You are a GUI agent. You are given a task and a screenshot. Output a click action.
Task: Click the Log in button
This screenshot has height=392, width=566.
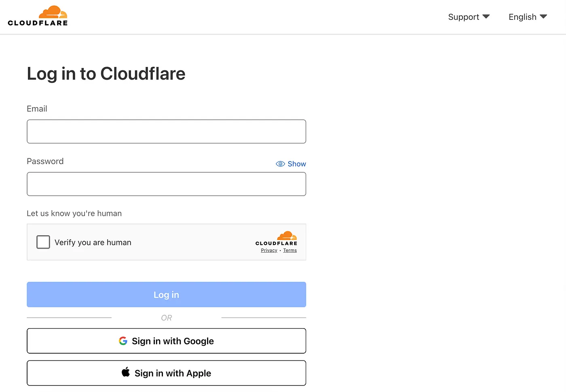(x=166, y=295)
